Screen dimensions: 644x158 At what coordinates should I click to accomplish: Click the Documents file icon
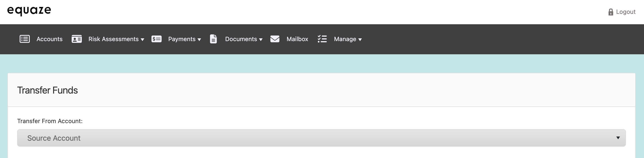[213, 39]
